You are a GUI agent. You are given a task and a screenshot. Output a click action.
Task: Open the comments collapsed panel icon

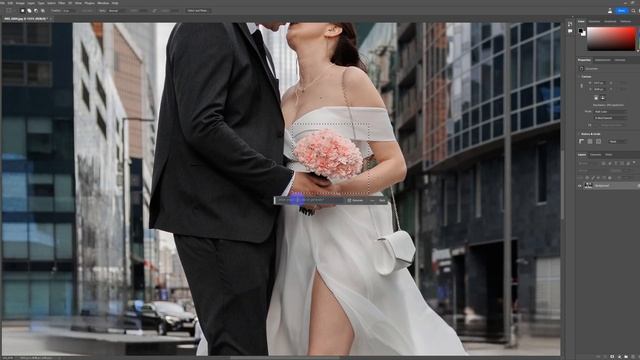pos(570,31)
